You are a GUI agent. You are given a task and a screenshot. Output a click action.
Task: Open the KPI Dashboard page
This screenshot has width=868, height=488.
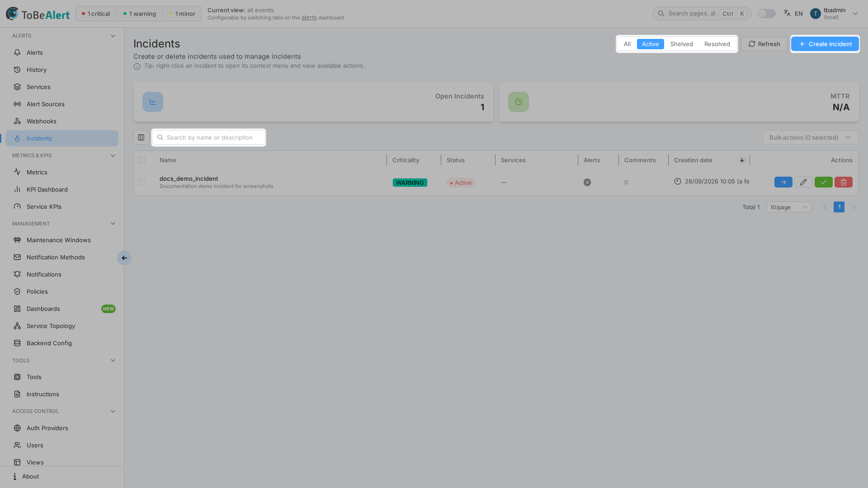[62, 189]
